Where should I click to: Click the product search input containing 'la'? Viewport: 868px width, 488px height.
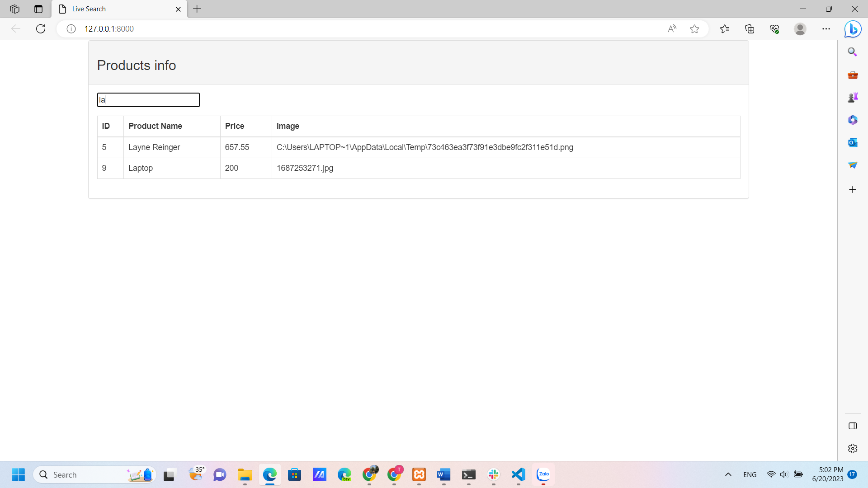148,100
